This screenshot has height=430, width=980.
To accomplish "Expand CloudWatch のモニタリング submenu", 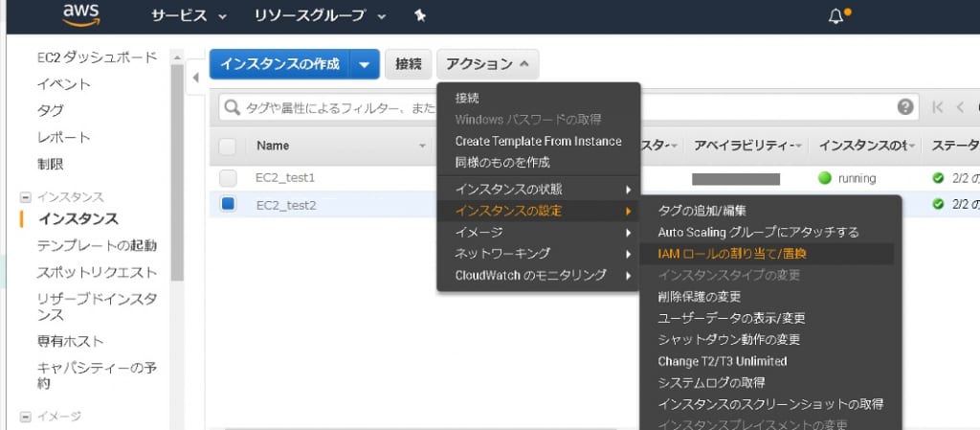I will click(538, 275).
